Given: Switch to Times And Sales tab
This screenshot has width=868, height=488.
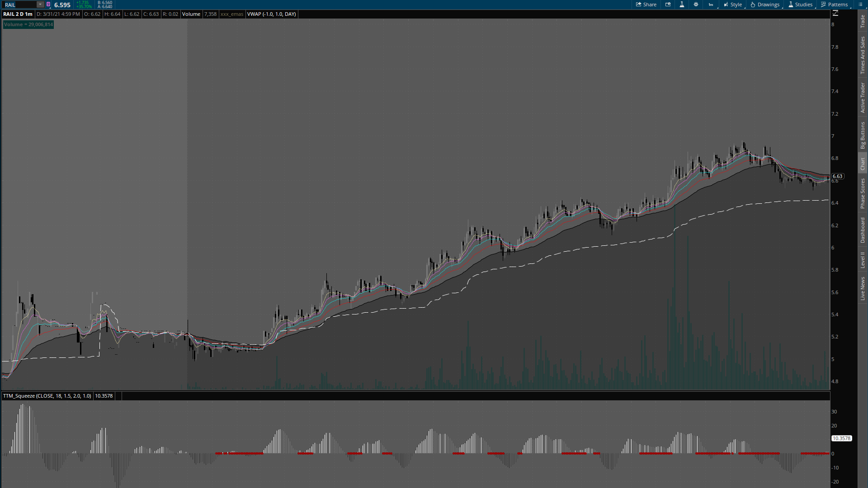Looking at the screenshot, I should coord(863,55).
